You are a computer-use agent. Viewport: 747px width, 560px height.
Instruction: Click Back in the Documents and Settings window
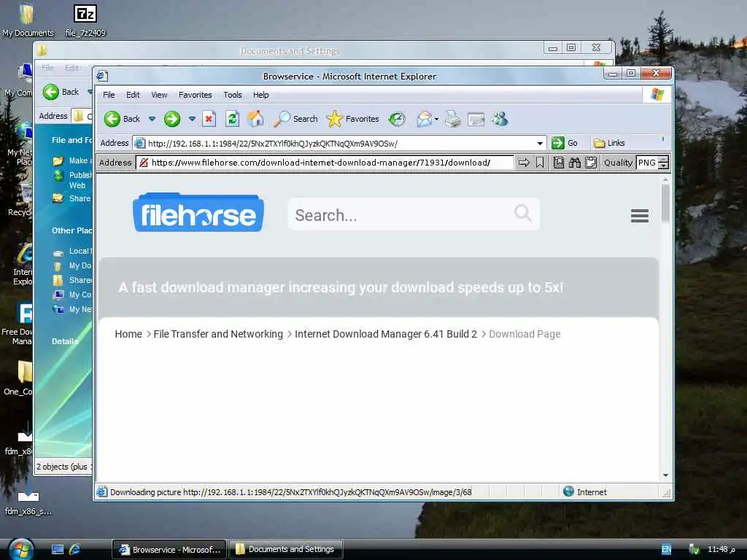61,92
